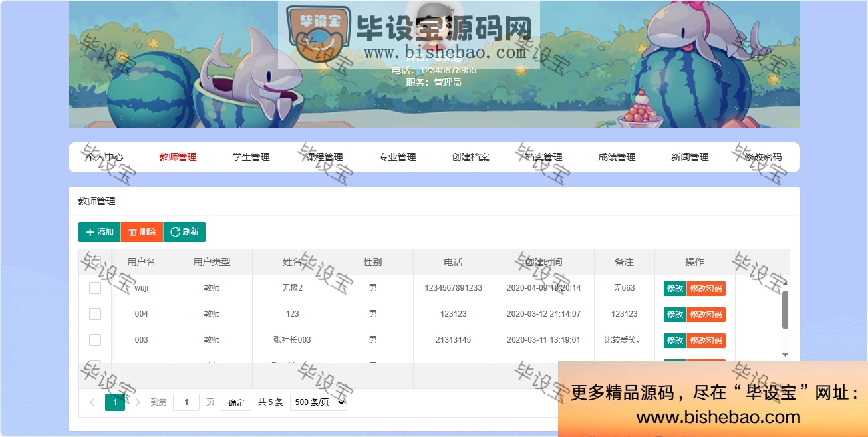
Task: Open the 专业管理 menu item
Action: click(397, 158)
